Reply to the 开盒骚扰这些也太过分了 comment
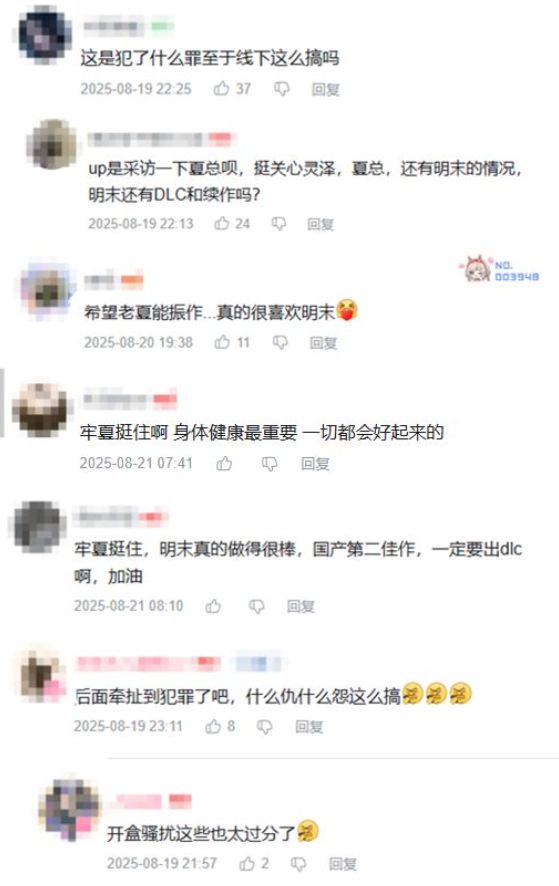The height and width of the screenshot is (886, 559). click(343, 863)
